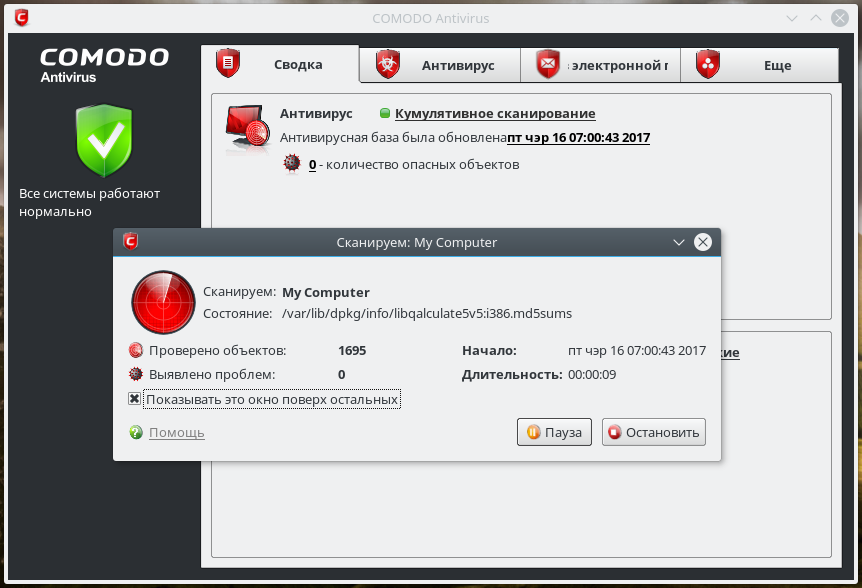Click the COMODO Antivirus logo
This screenshot has width=862, height=588.
tap(104, 65)
